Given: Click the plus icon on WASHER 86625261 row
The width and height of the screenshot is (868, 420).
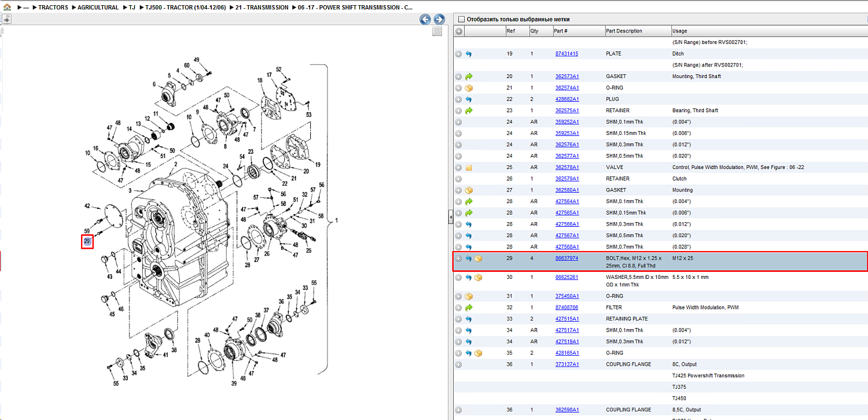Looking at the screenshot, I should tap(458, 278).
